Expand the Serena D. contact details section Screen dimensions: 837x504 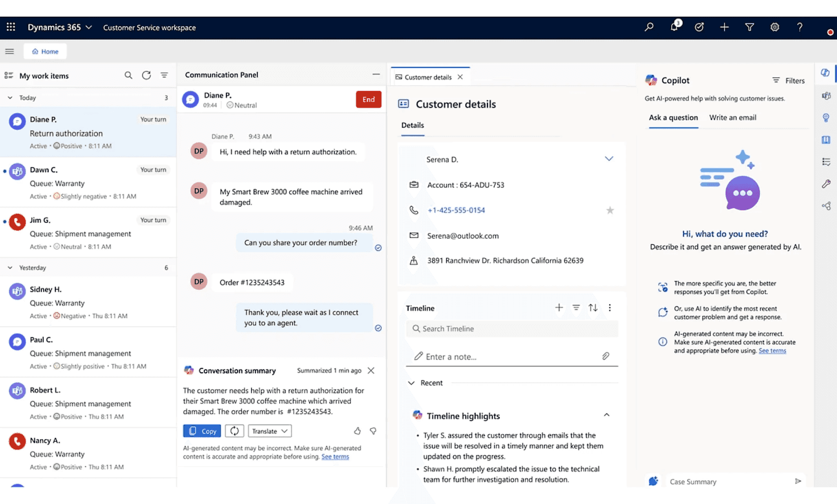coord(609,158)
